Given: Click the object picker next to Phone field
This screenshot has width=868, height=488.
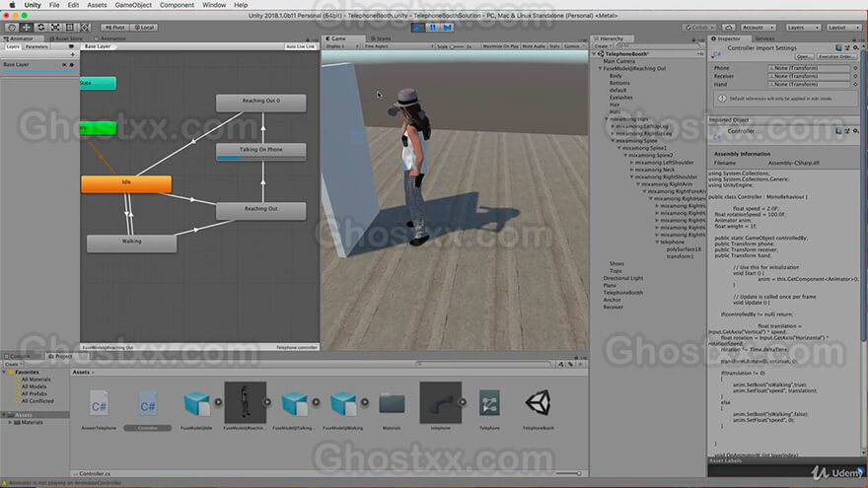Looking at the screenshot, I should click(x=855, y=68).
